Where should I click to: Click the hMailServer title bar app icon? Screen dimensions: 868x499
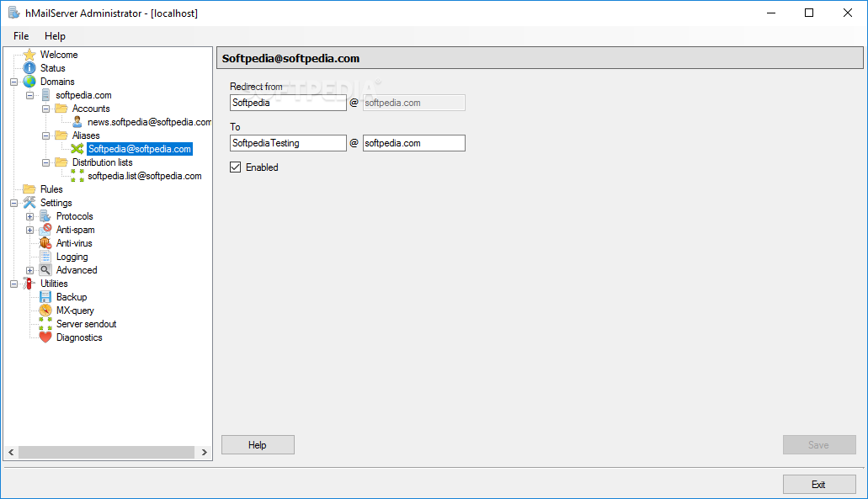click(13, 13)
